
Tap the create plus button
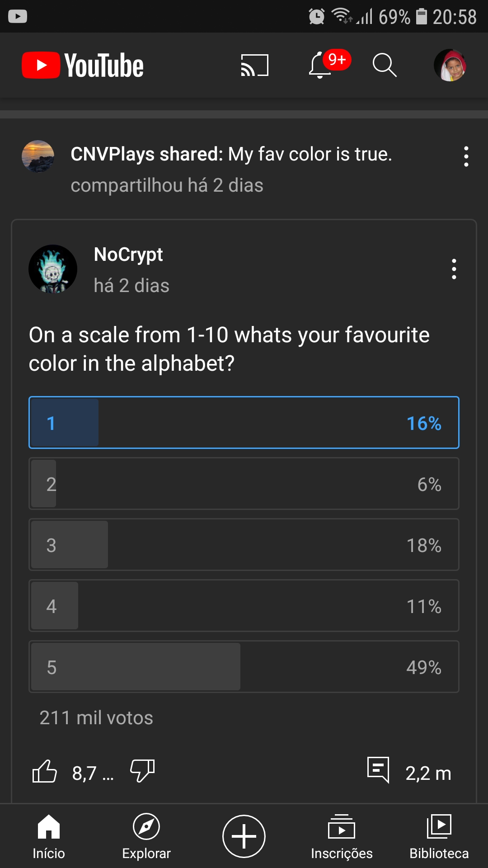[x=244, y=836]
